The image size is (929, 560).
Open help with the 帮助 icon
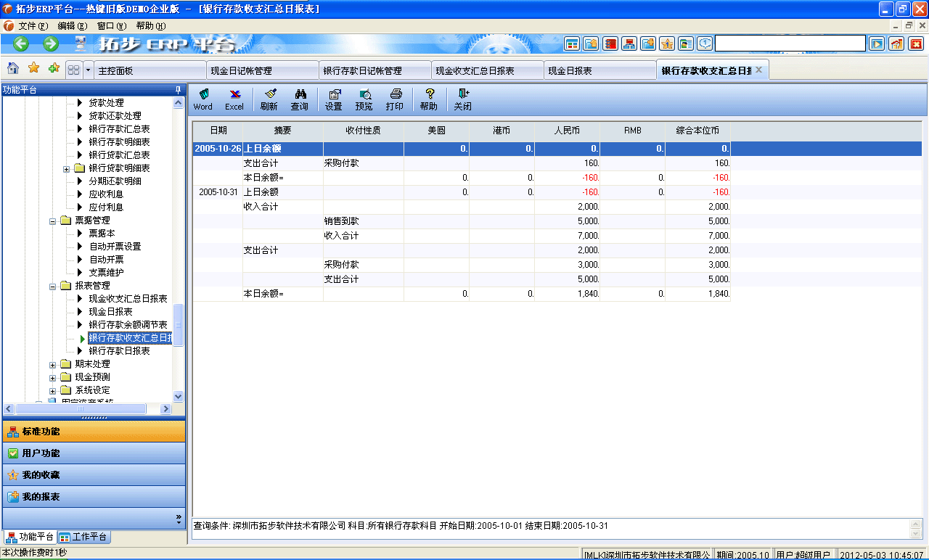[x=428, y=98]
